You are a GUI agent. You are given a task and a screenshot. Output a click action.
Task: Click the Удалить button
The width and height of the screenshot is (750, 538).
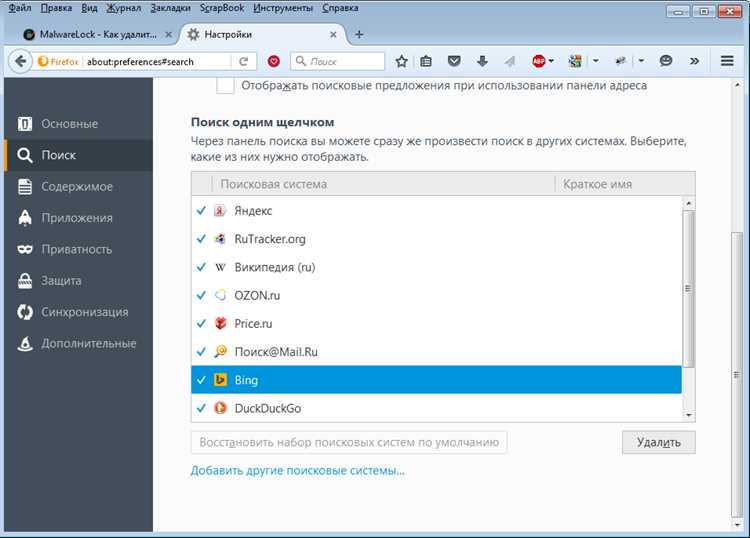[x=659, y=442]
